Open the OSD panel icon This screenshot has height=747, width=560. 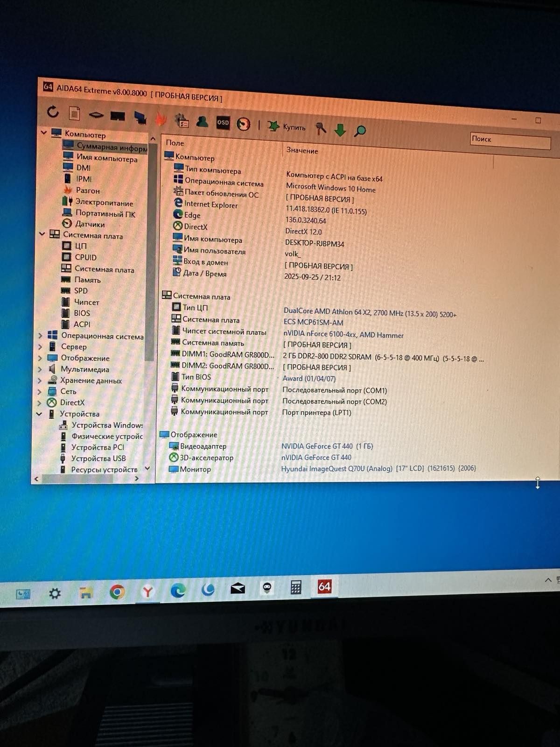(x=223, y=123)
